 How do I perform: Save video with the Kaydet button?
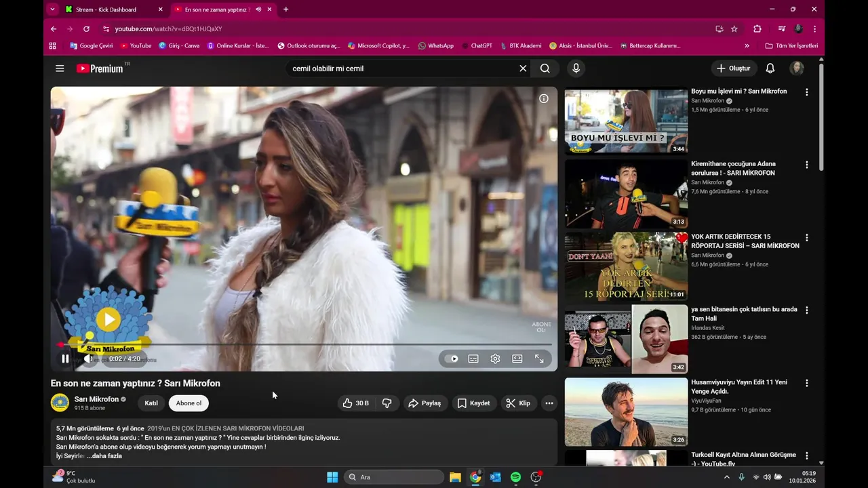point(473,403)
